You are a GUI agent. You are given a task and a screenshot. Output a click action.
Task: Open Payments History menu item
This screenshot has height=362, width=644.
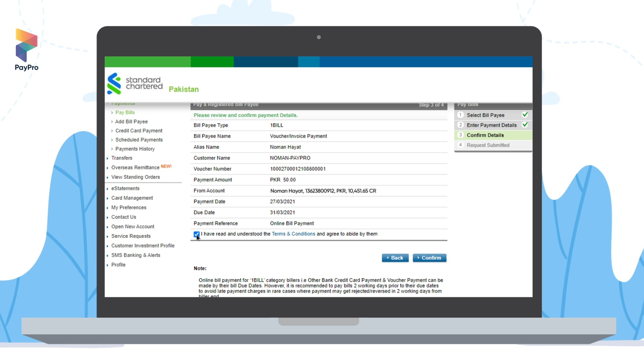pos(135,149)
